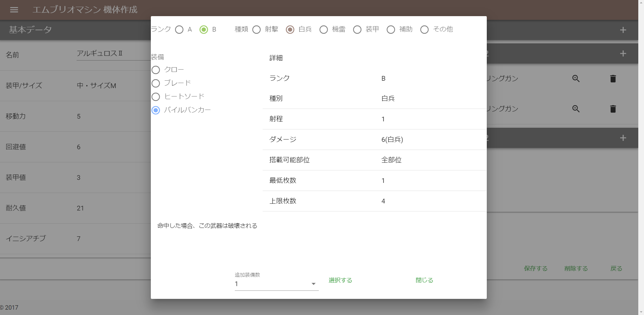Open magnifier details for second リングガン row
This screenshot has height=315, width=644.
[576, 109]
